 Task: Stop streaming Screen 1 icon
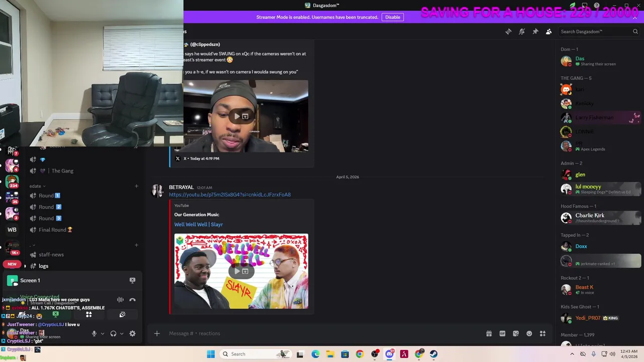point(132,281)
